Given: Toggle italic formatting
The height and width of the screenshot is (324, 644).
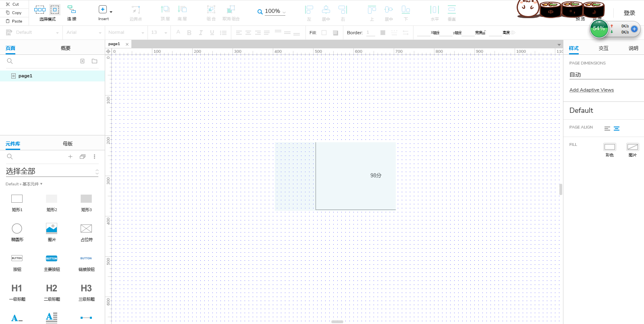Looking at the screenshot, I should point(201,33).
